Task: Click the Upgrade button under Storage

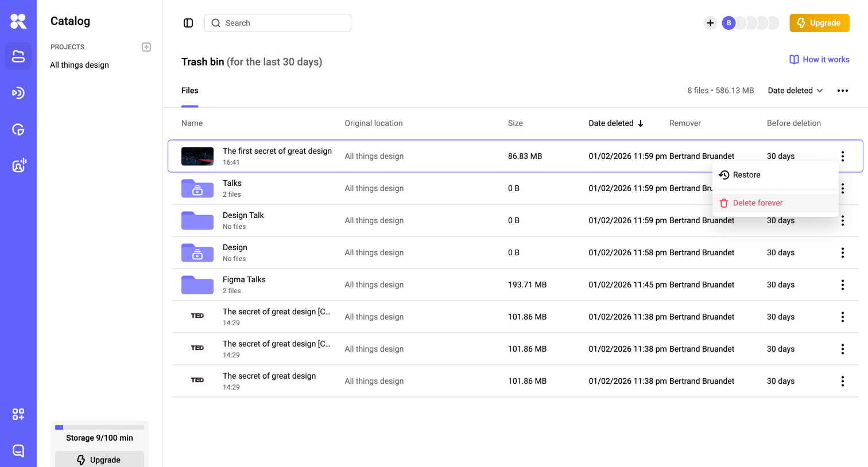Action: click(99, 459)
